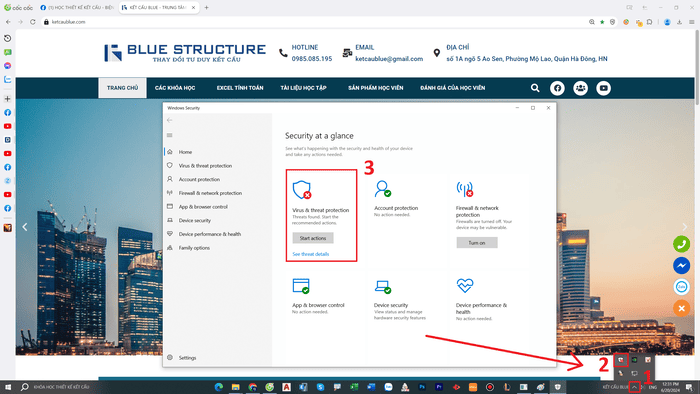Viewport: 700px width, 394px height.
Task: Open the CÁC KHÓA HỌC menu
Action: pyautogui.click(x=175, y=88)
